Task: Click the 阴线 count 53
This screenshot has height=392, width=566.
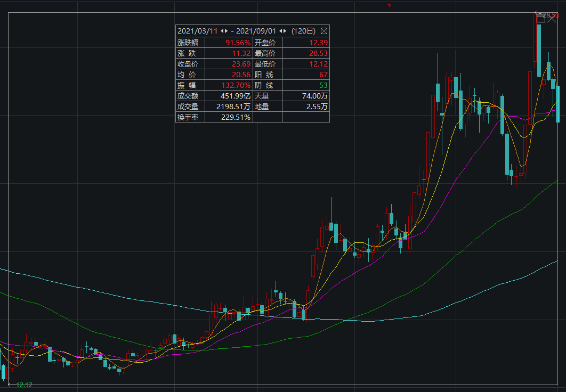Action: (323, 85)
